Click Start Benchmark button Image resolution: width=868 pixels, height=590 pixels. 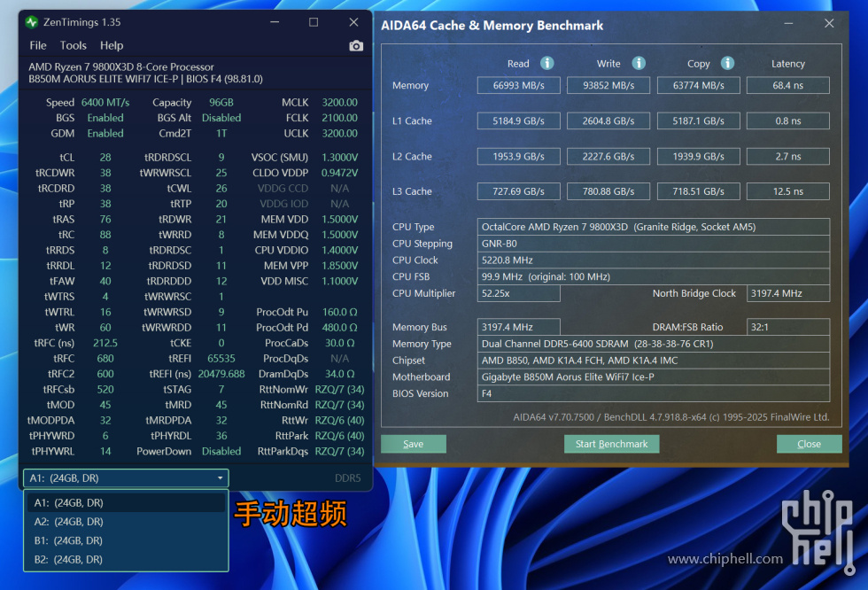click(x=611, y=444)
